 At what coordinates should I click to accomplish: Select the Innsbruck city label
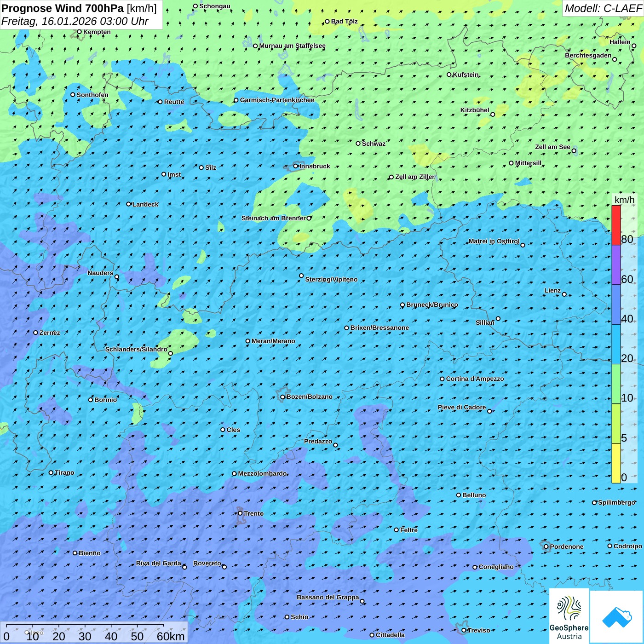[315, 166]
